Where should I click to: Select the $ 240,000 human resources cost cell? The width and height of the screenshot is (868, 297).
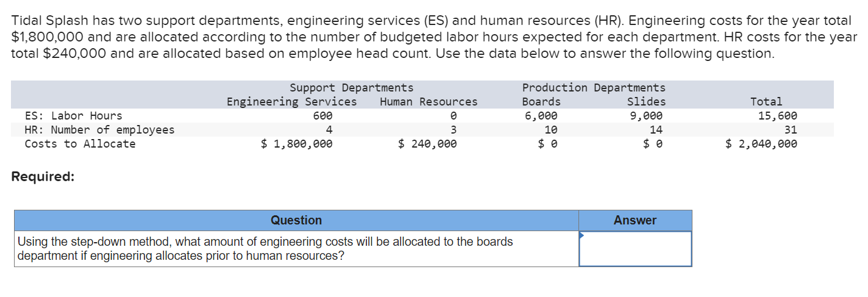click(427, 144)
